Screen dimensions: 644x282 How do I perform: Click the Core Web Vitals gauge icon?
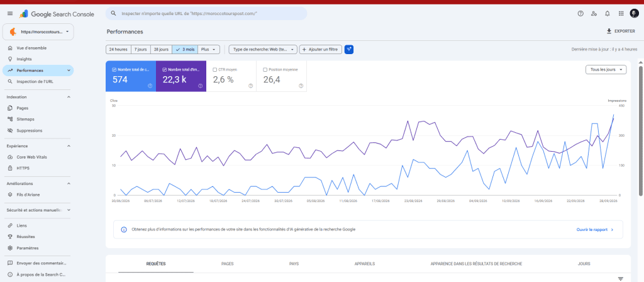pyautogui.click(x=10, y=157)
